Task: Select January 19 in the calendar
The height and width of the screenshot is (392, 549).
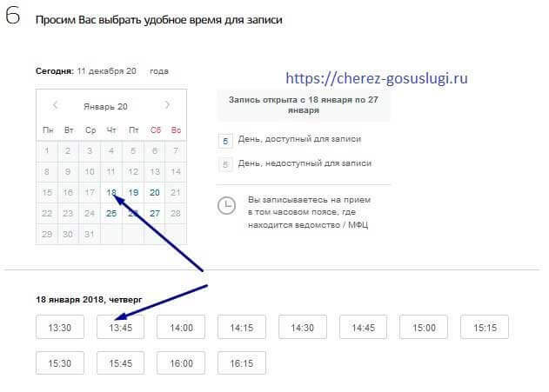Action: [133, 193]
